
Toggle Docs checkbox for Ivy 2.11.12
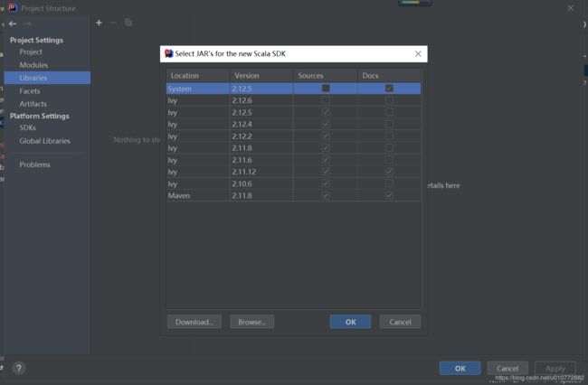(389, 172)
